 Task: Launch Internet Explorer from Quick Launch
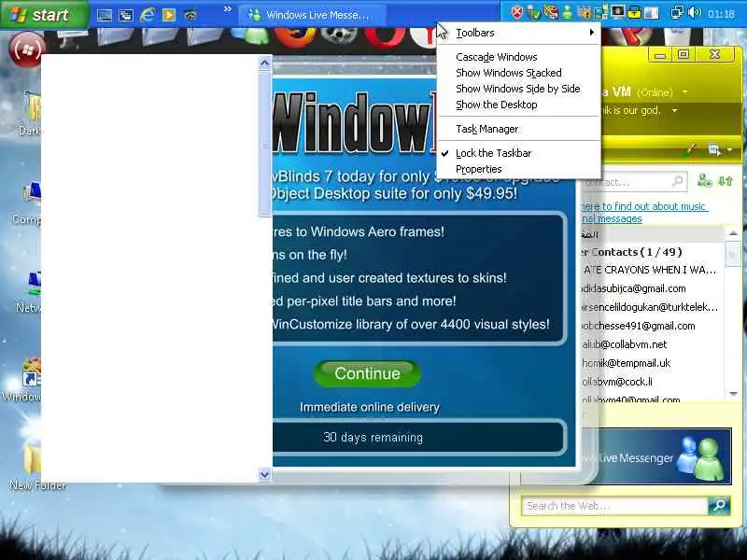(148, 15)
